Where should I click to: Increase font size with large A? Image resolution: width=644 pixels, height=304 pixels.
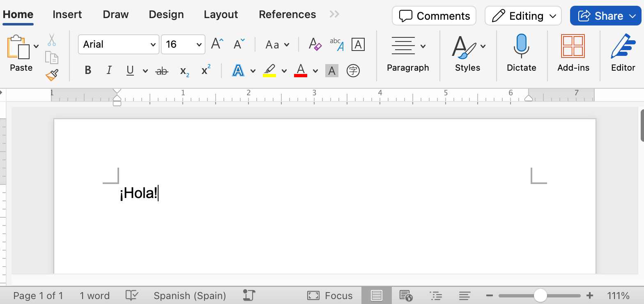[x=217, y=44]
